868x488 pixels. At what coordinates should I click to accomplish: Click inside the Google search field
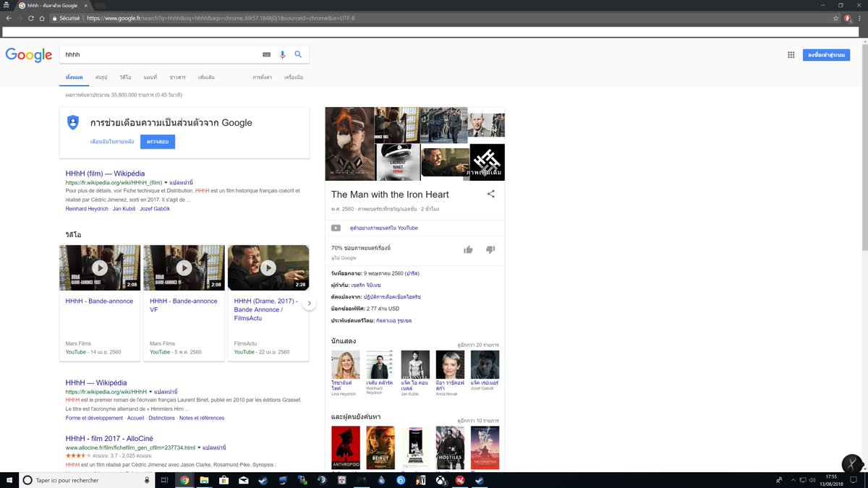coord(163,54)
